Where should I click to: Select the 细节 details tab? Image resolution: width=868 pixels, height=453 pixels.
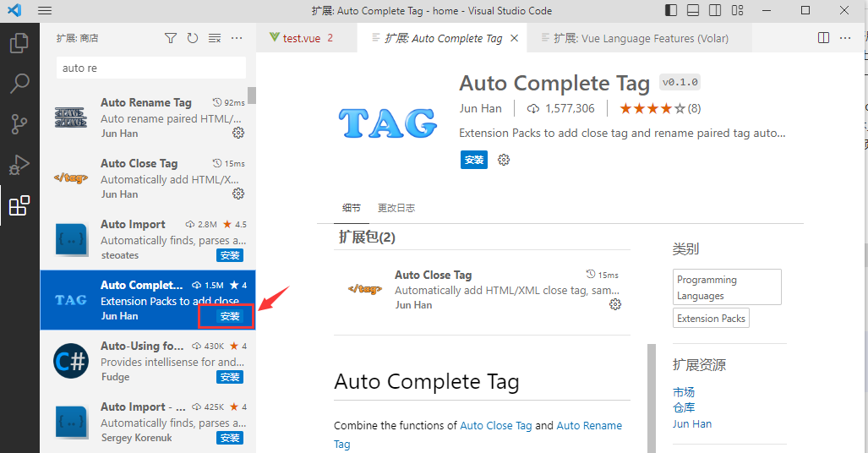click(352, 208)
